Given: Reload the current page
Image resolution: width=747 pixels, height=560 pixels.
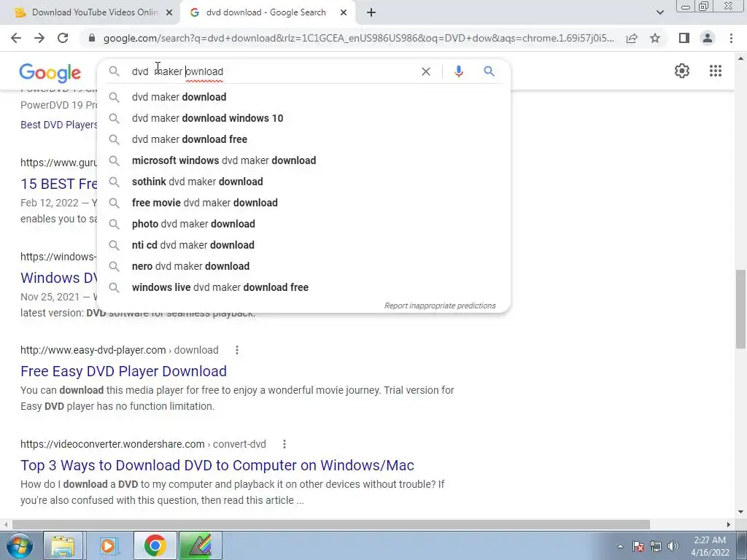Looking at the screenshot, I should click(x=63, y=38).
